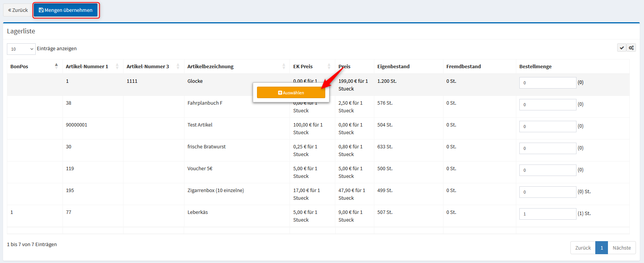Click the Bestellmenge field for frische Bratwurst
This screenshot has height=263, width=644.
[547, 148]
